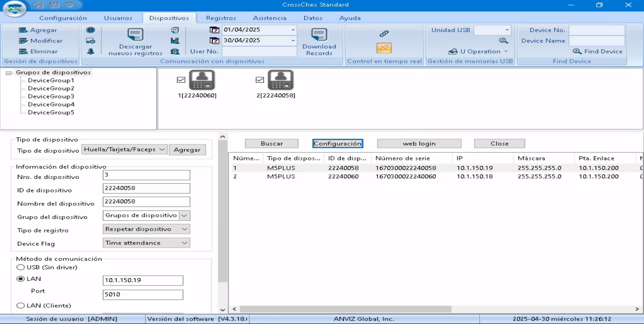Click the home icon in title bar
Image resolution: width=644 pixels, height=324 pixels.
click(39, 5)
